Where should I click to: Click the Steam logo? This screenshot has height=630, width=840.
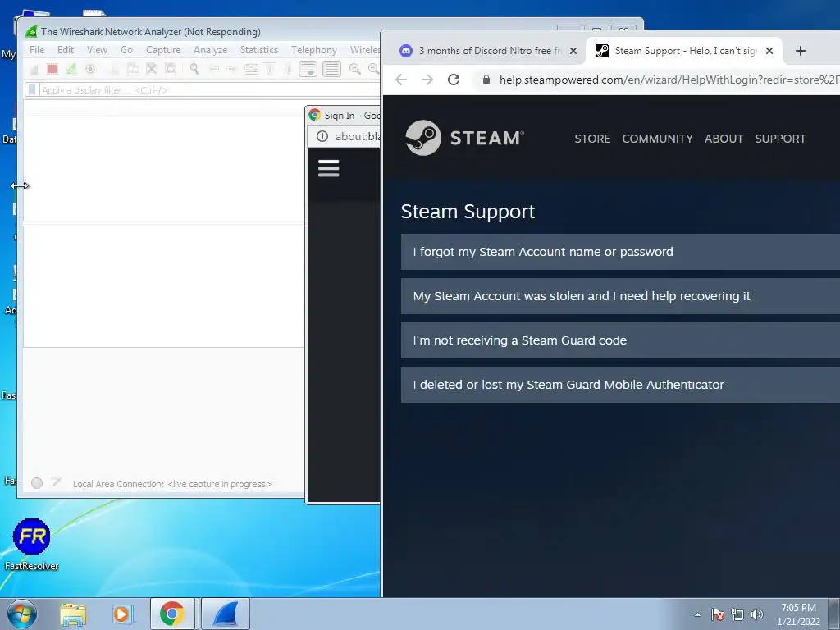click(464, 138)
